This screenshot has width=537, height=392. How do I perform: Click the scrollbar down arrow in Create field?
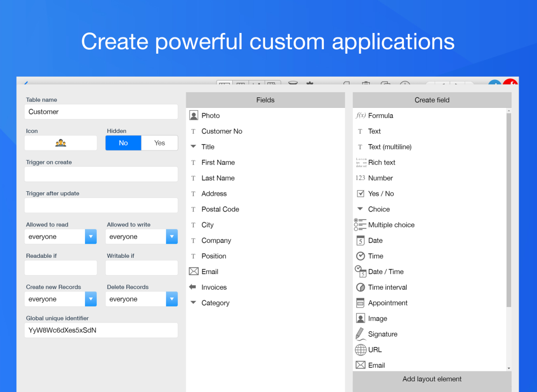pos(509,368)
